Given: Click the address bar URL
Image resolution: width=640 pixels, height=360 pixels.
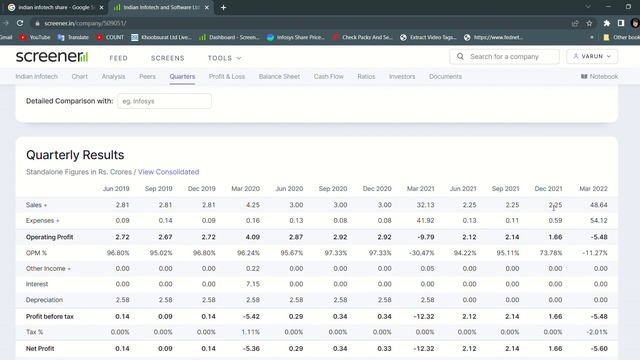Looking at the screenshot, I should point(85,23).
